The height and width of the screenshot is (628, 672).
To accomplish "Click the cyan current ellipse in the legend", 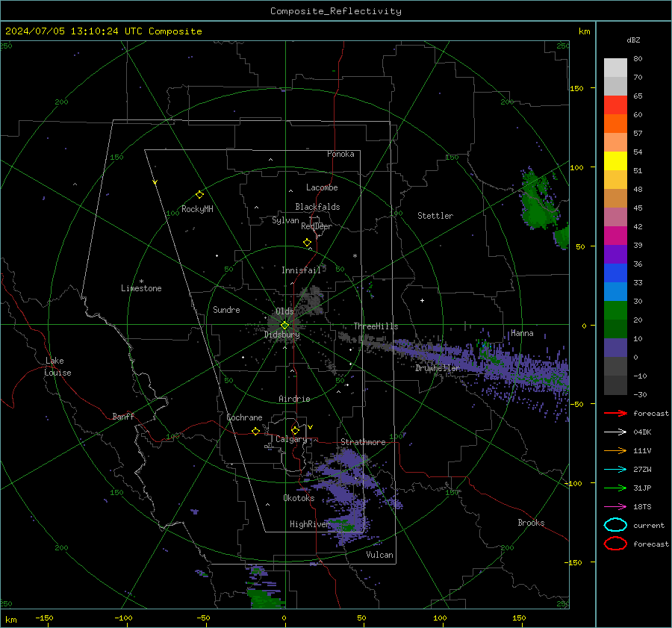I will click(615, 525).
